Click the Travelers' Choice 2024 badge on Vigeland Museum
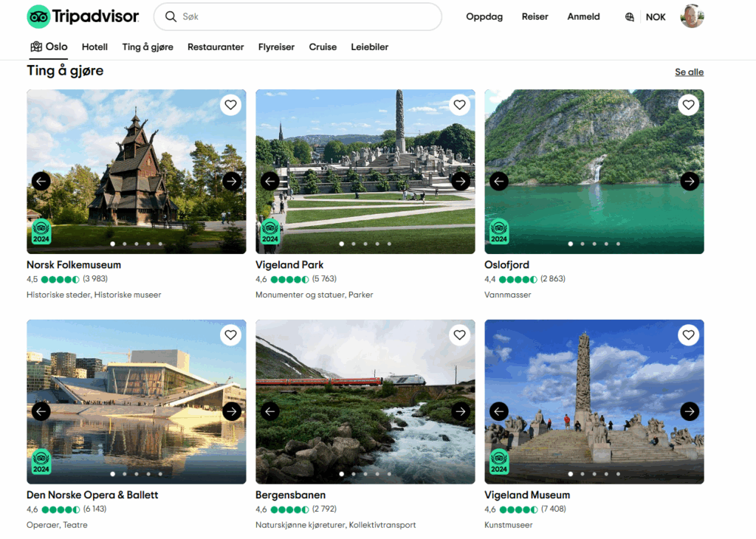Screen dimensions: 756x539 click(499, 461)
